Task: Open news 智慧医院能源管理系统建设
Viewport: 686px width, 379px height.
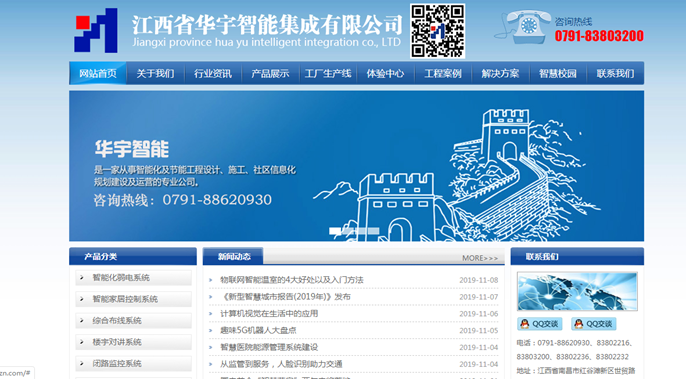Action: pyautogui.click(x=269, y=347)
